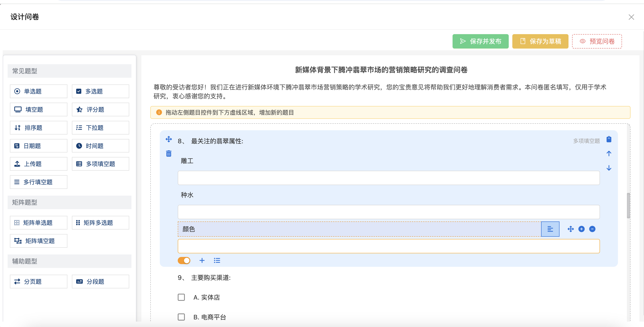Click the text align icon next to 颜色
The image size is (644, 327).
[550, 229]
